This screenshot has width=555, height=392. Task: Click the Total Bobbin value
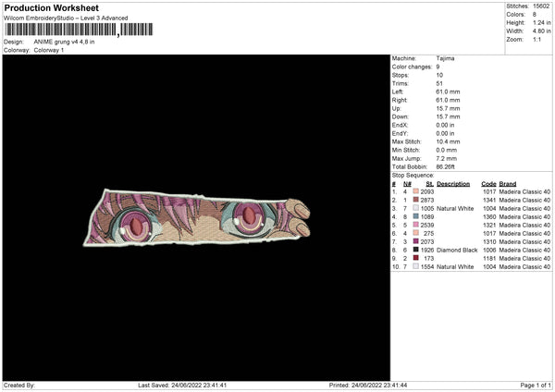point(445,166)
